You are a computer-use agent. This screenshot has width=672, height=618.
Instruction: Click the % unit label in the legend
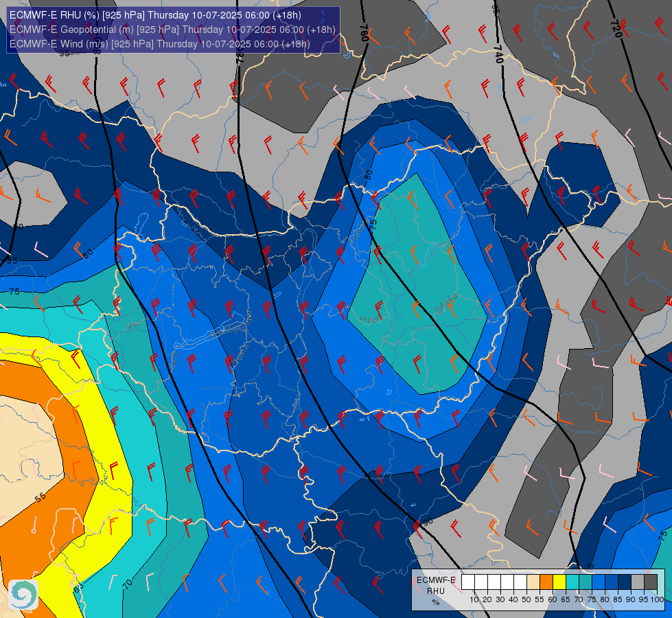[x=436, y=603]
